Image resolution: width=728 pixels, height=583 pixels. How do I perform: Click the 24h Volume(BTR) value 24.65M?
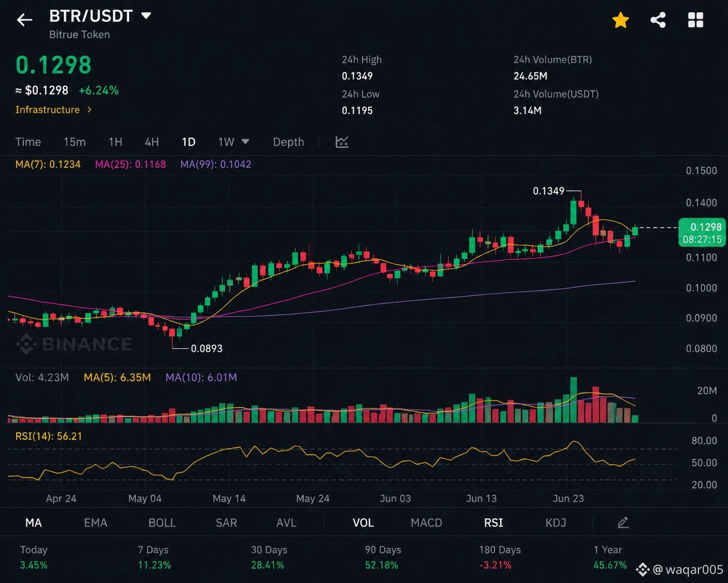point(530,76)
